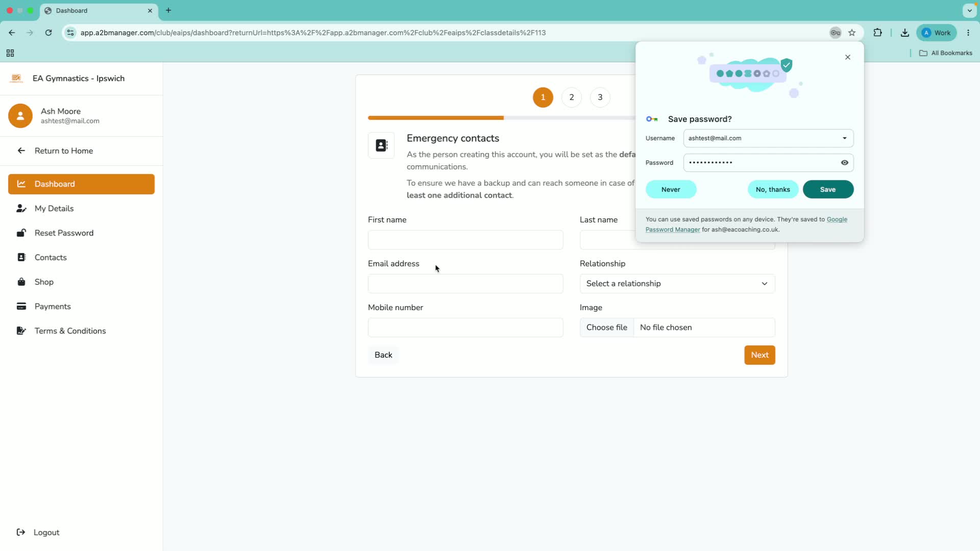
Task: Click the Ash Moore profile avatar
Action: (x=20, y=116)
